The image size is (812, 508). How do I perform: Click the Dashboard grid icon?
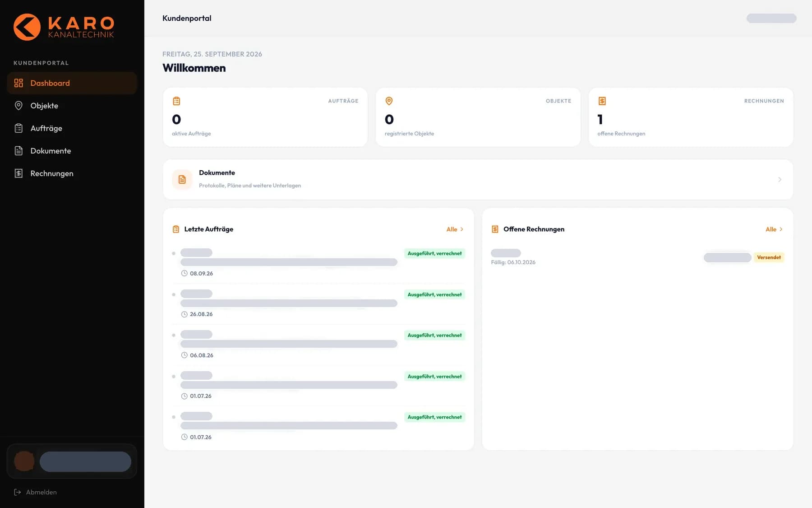pyautogui.click(x=18, y=83)
